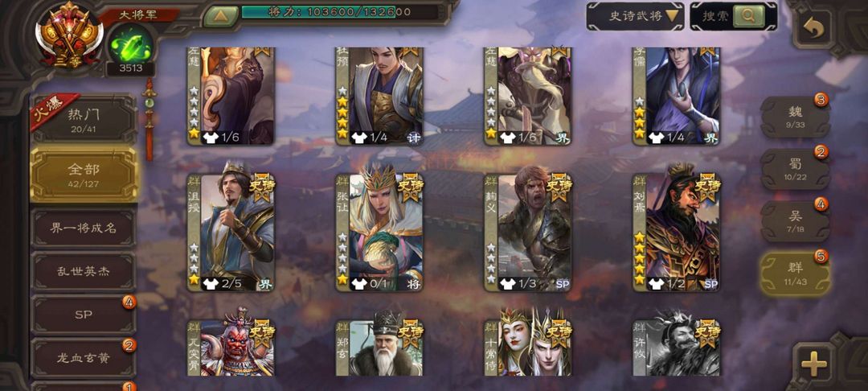Select the 吴 faction filter

(795, 221)
